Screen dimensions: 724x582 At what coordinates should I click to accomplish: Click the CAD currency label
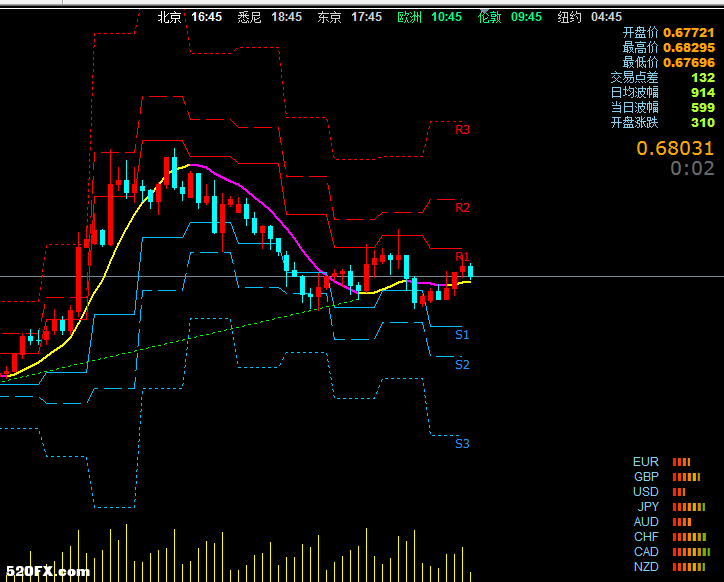646,552
